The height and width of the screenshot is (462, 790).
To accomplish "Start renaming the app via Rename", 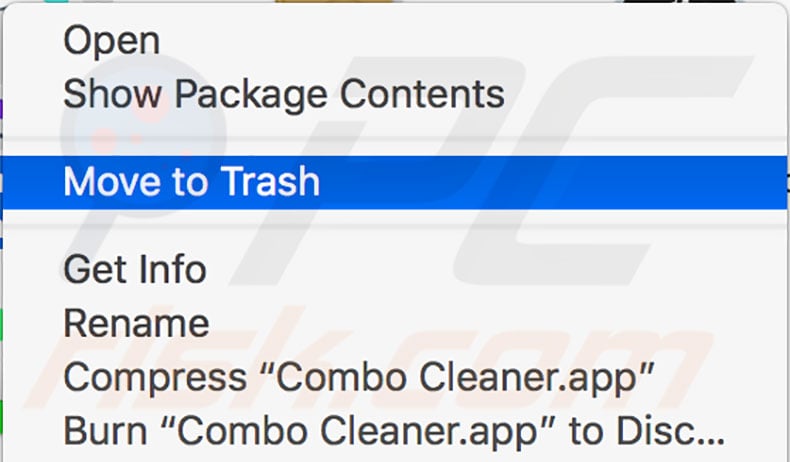I will pos(136,323).
